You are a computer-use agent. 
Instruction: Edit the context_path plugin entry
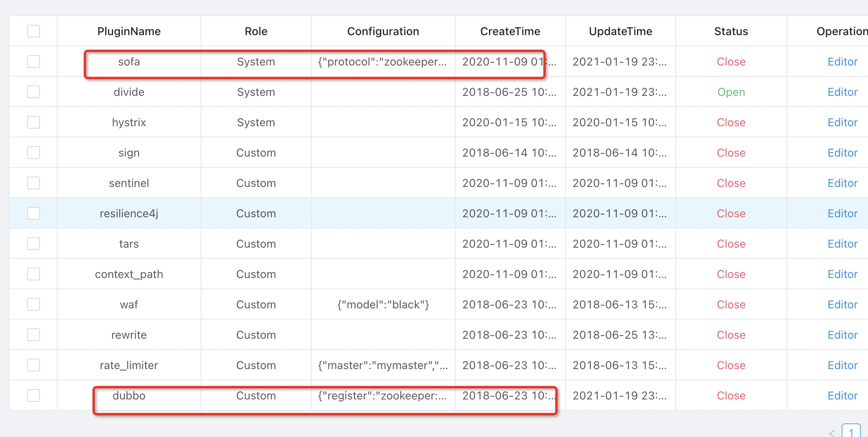(842, 274)
